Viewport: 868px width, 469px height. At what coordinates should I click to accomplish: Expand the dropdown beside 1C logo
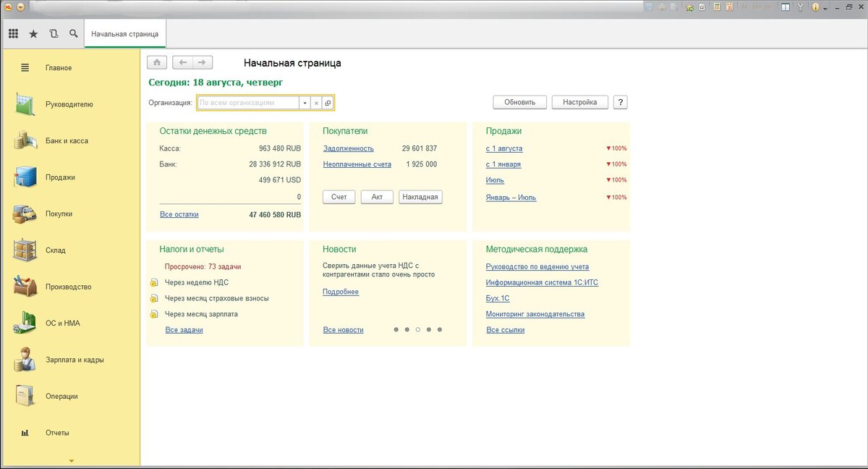[x=19, y=7]
